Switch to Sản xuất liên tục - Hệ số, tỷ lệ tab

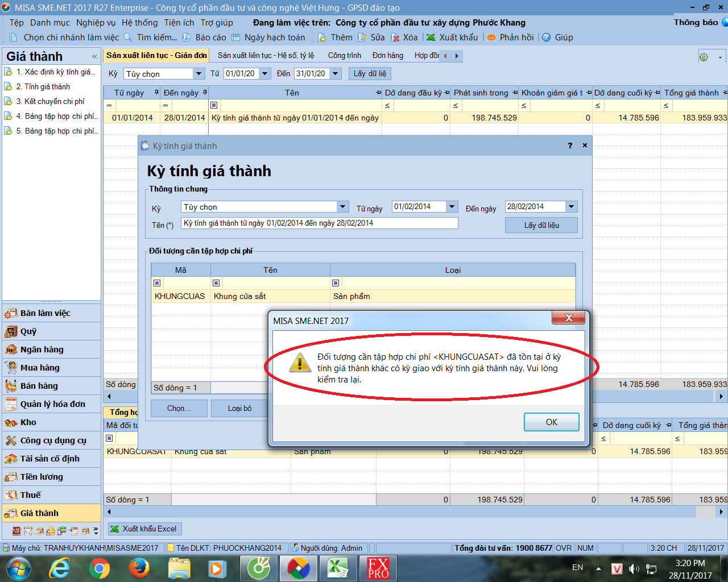coord(266,56)
